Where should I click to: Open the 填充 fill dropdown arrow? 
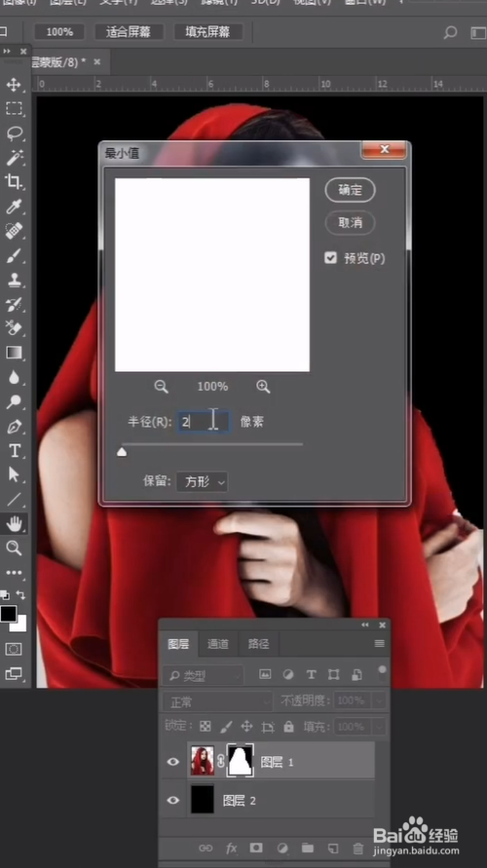(x=380, y=727)
